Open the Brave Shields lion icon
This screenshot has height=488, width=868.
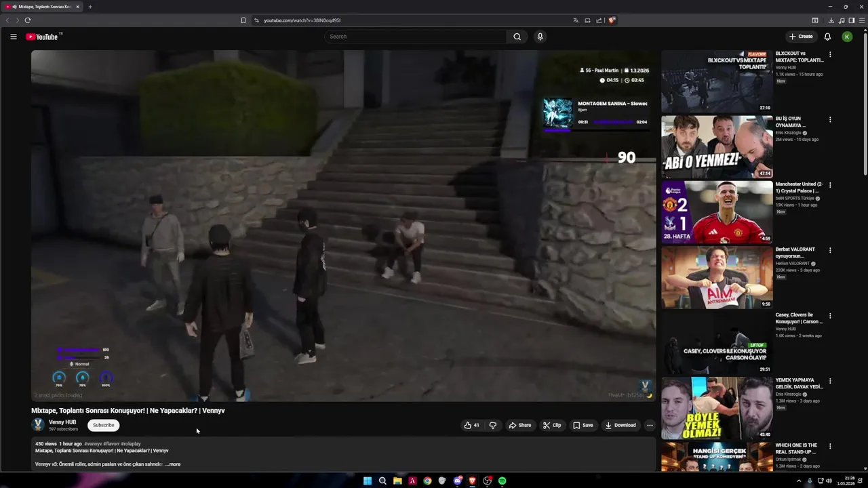pos(611,20)
